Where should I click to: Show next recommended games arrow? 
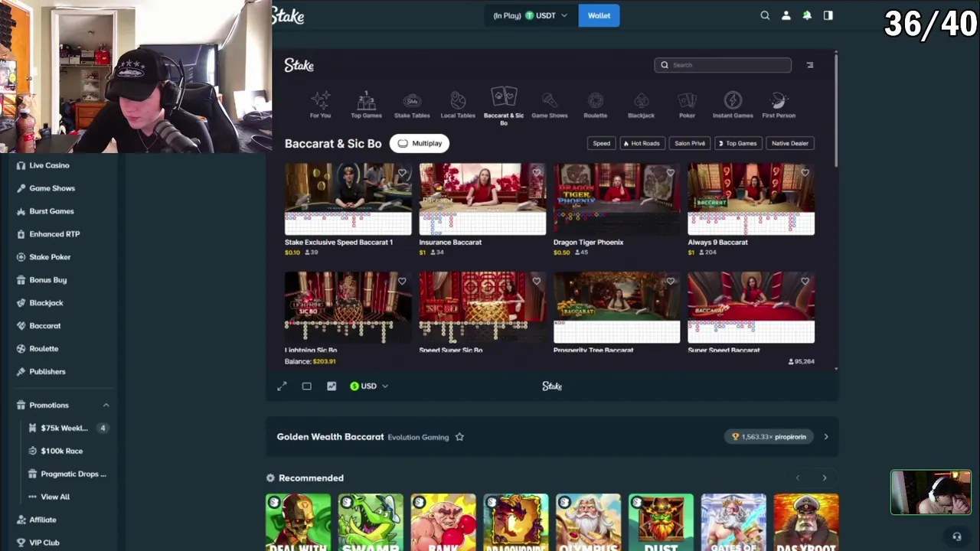coord(825,478)
